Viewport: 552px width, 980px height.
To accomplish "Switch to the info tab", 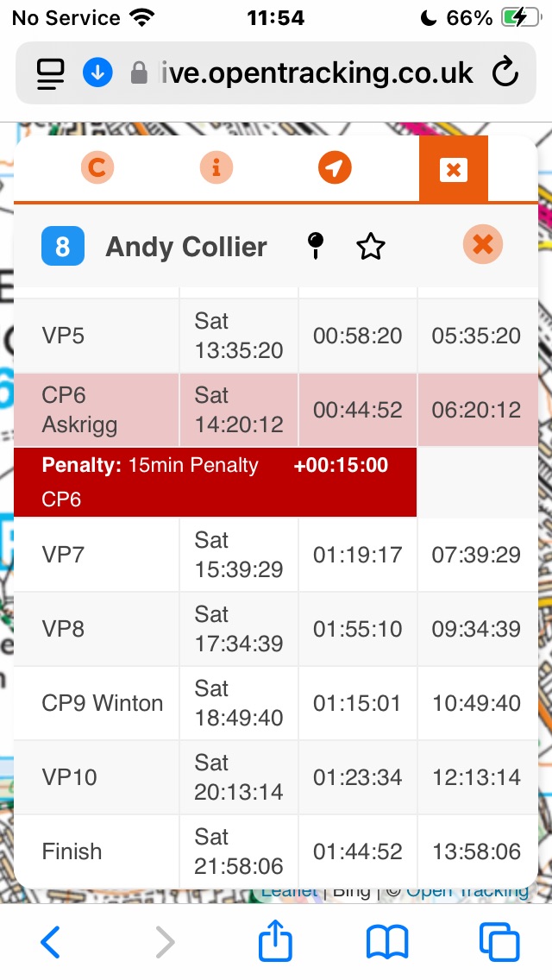I will point(216,168).
